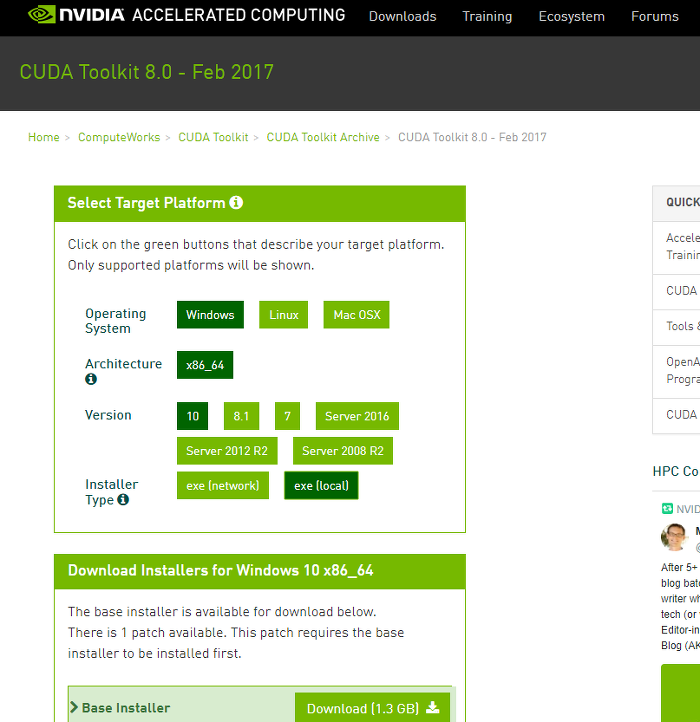
Task: Select Server 2008 R2 version
Action: tap(343, 451)
